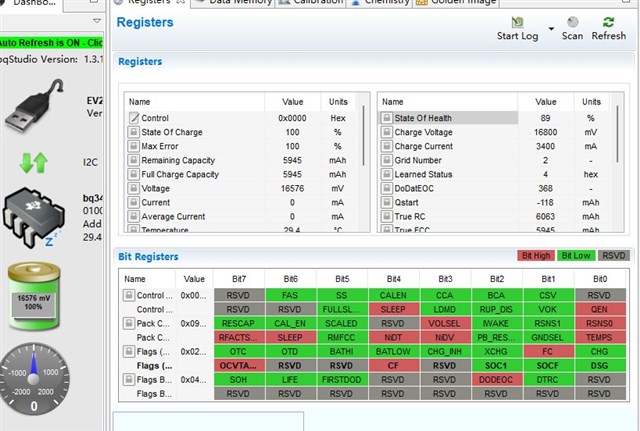640x431 pixels.
Task: Toggle the FC flag bit cell
Action: click(x=548, y=351)
